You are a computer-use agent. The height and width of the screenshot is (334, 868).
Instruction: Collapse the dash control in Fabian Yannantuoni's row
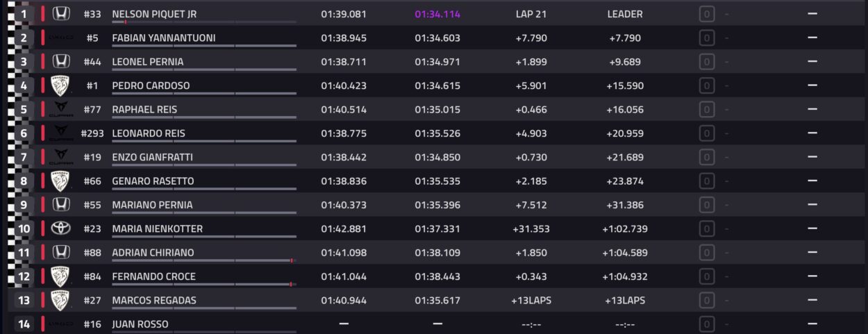(x=812, y=38)
